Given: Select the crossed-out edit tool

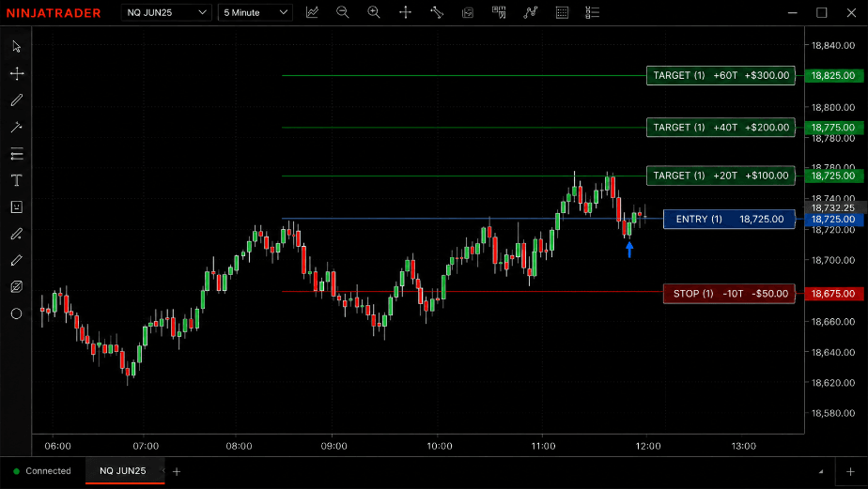Looking at the screenshot, I should click(x=17, y=286).
